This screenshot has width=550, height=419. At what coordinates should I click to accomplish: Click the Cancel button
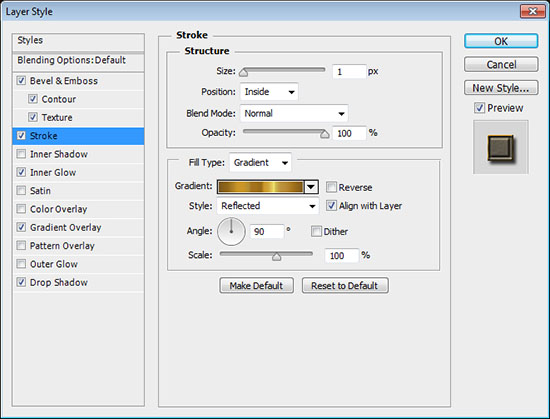(x=501, y=65)
